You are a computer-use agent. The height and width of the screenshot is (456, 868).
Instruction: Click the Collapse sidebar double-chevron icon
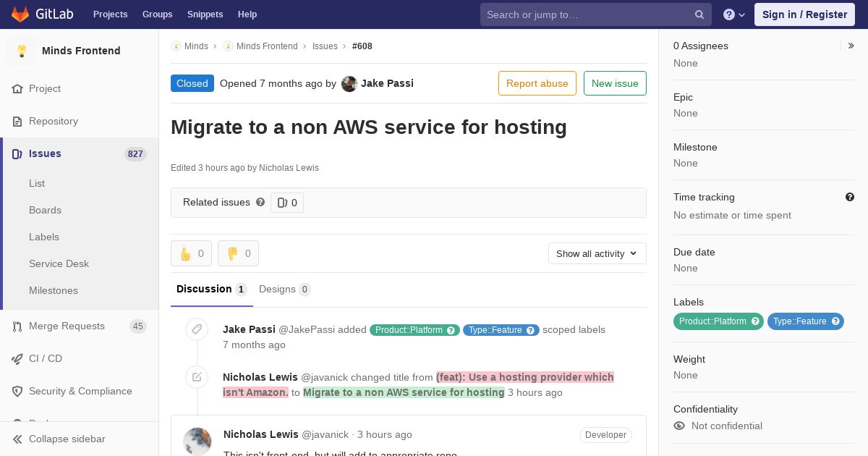pyautogui.click(x=17, y=439)
